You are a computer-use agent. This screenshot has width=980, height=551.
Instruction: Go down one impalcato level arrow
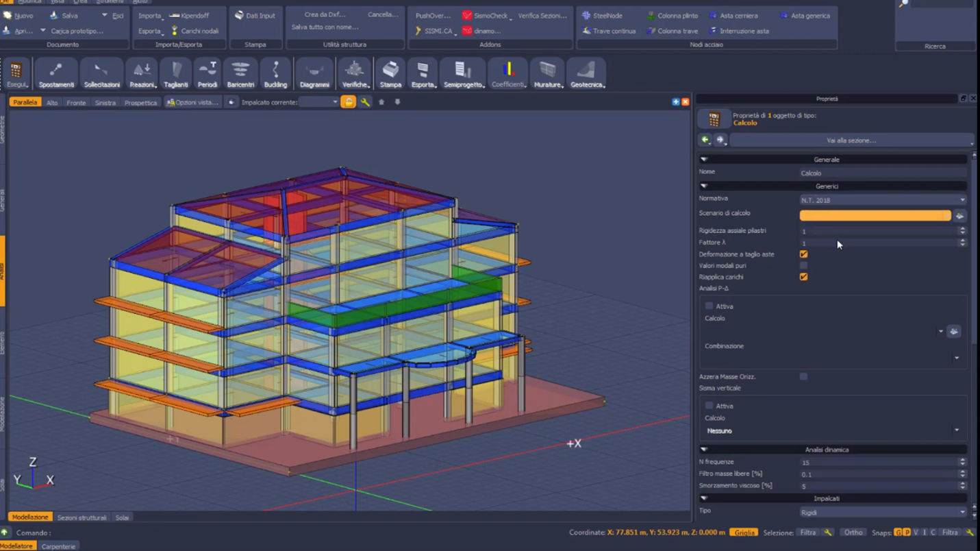(x=397, y=102)
